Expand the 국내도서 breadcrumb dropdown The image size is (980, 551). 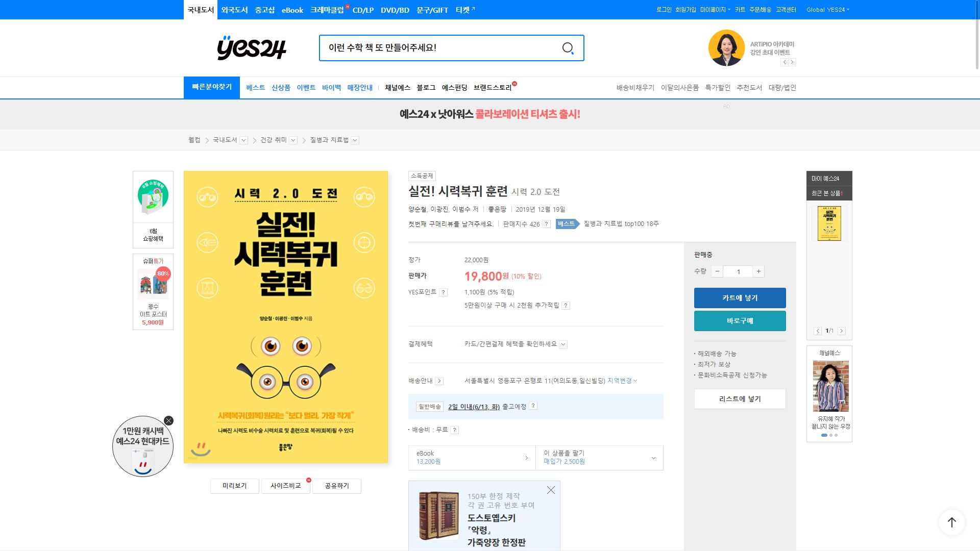coord(244,140)
